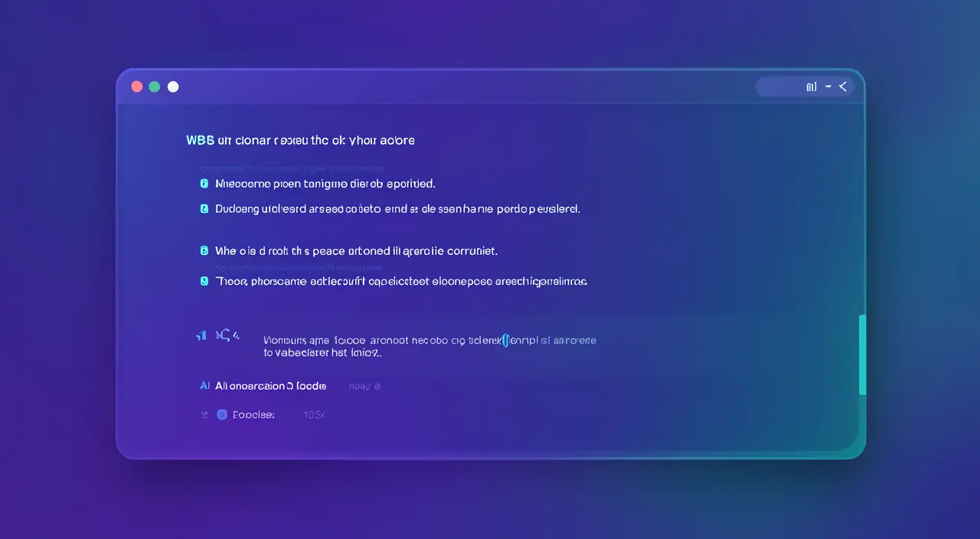Click the highlighted cursor bar after 'tclenk'
The width and height of the screenshot is (980, 539).
pyautogui.click(x=505, y=340)
